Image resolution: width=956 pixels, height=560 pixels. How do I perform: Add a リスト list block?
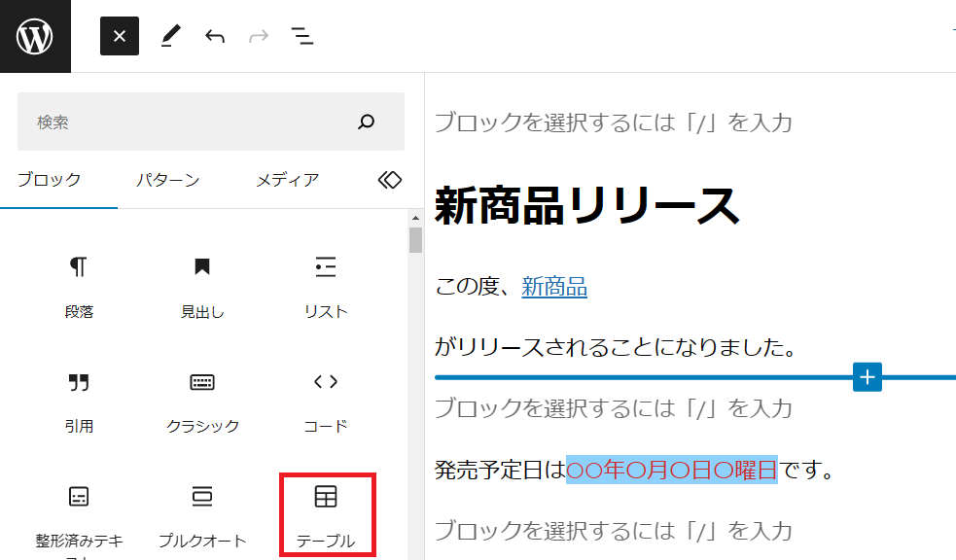click(x=326, y=285)
